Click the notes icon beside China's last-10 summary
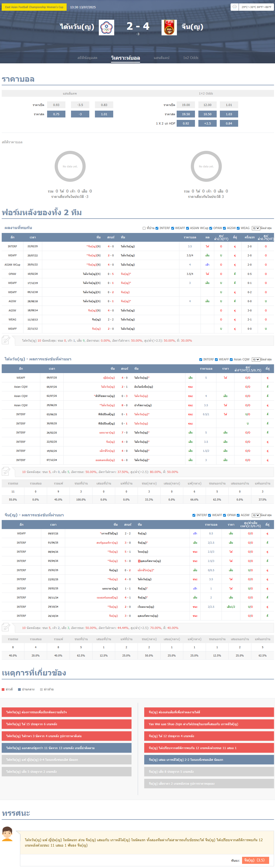Screen dimensions: 275x868 [6, 627]
